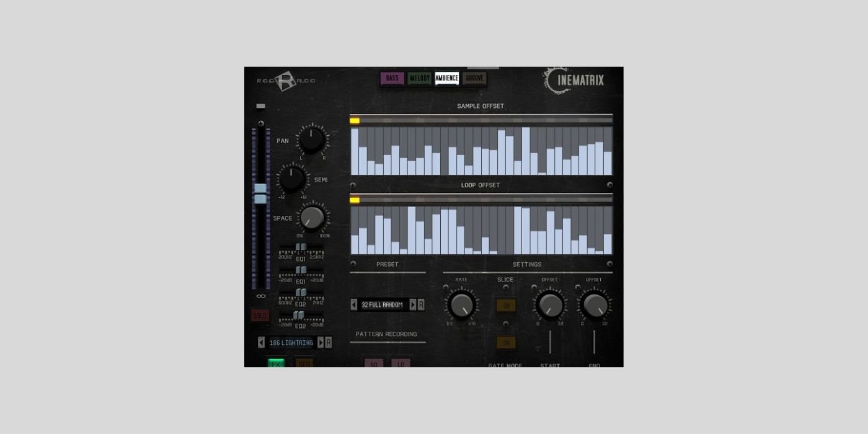Click the EQ2 frequency slider (600Hz–7kHz)

point(301,293)
